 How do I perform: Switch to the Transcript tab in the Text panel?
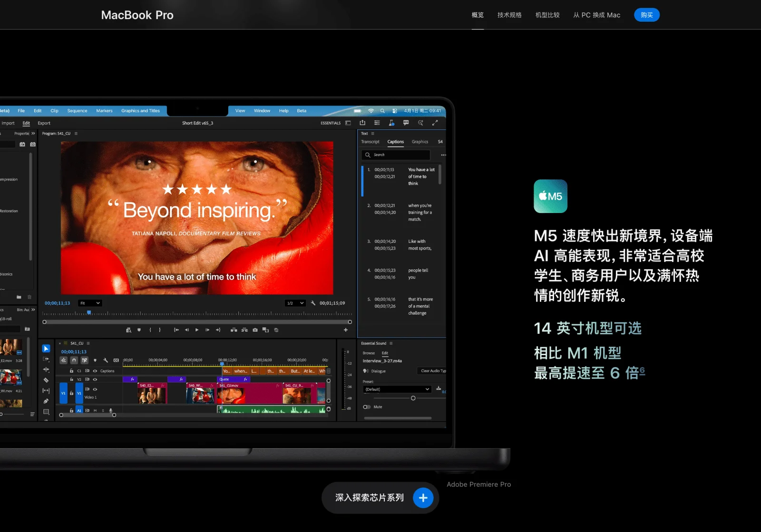point(370,142)
